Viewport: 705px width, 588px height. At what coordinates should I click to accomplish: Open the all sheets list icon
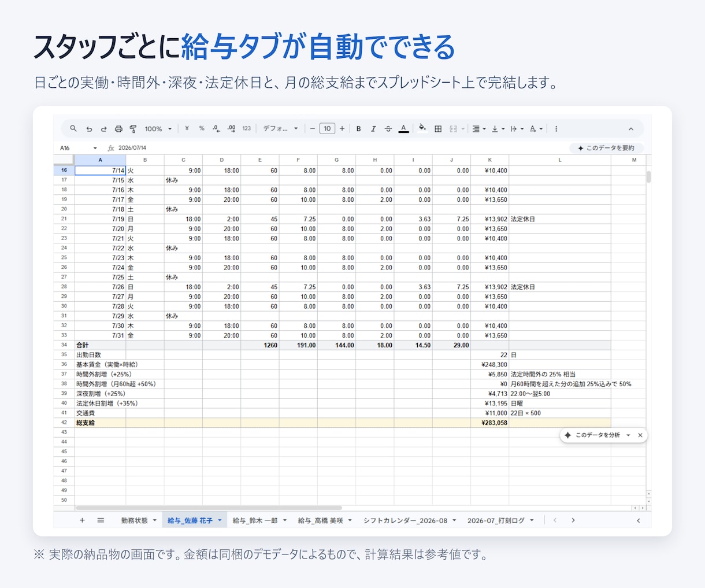(101, 520)
